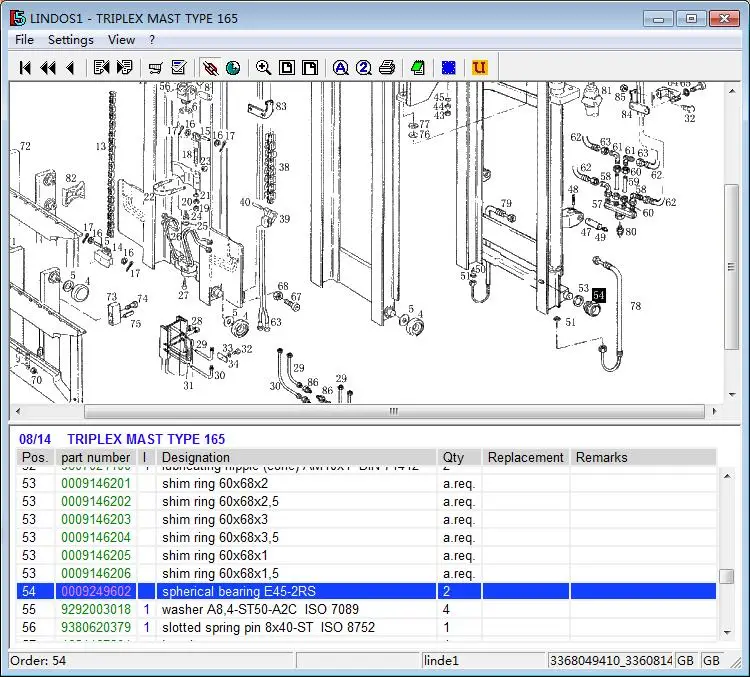This screenshot has width=750, height=677.
Task: Click the checklist icon with checkmark
Action: (179, 68)
